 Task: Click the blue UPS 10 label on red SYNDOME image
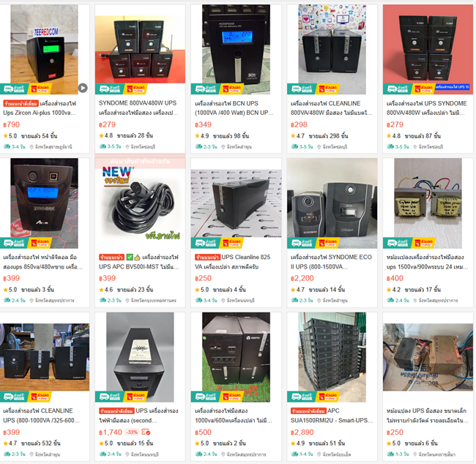pyautogui.click(x=452, y=87)
